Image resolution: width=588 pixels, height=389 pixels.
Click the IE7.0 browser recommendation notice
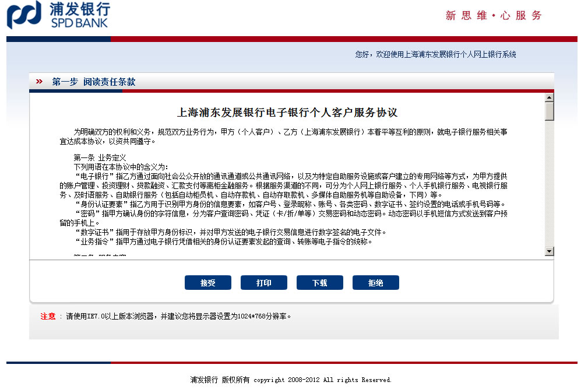[x=178, y=316]
